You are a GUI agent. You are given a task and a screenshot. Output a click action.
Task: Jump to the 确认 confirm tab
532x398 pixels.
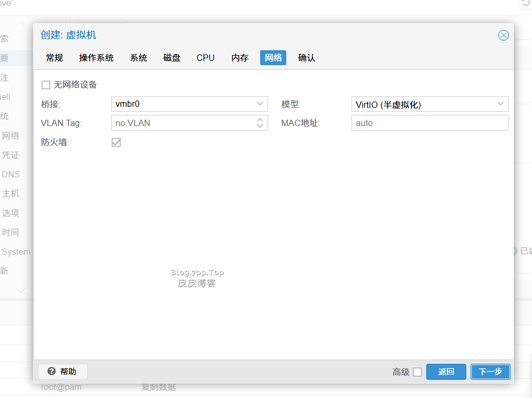[x=306, y=58]
